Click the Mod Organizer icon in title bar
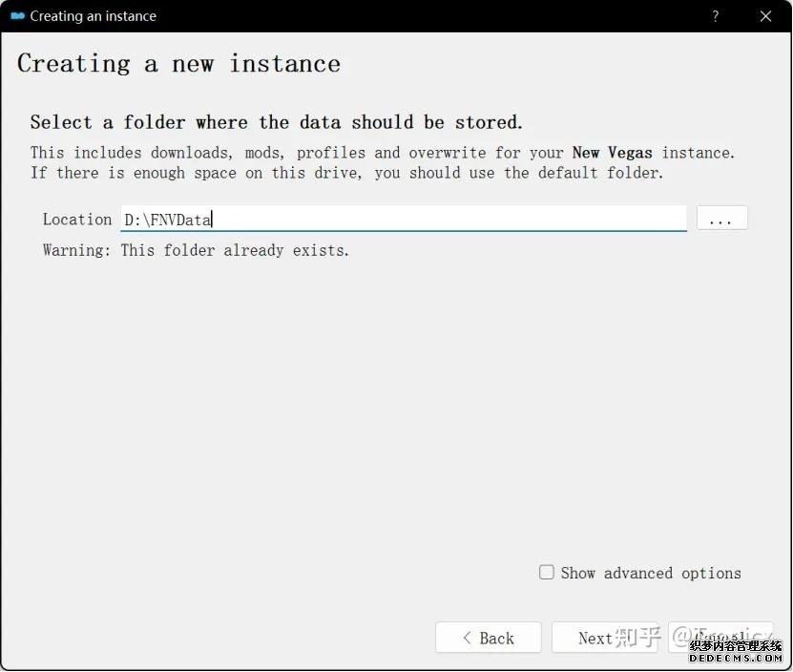Image resolution: width=793 pixels, height=672 pixels. pos(17,16)
